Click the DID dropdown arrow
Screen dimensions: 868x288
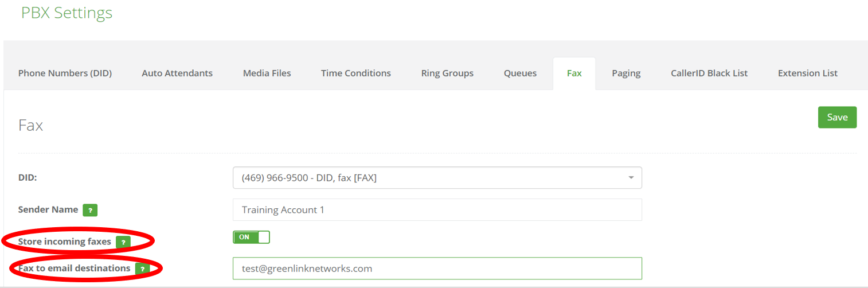tap(631, 178)
